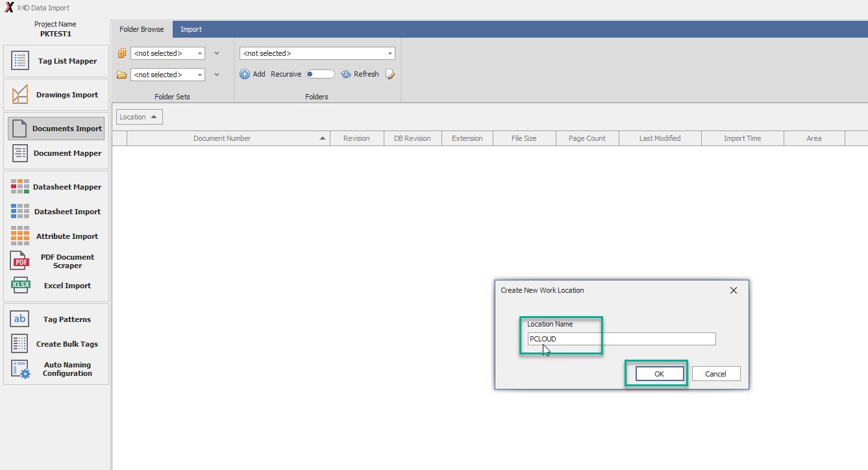Open the Tag List Mapper module

pyautogui.click(x=55, y=61)
